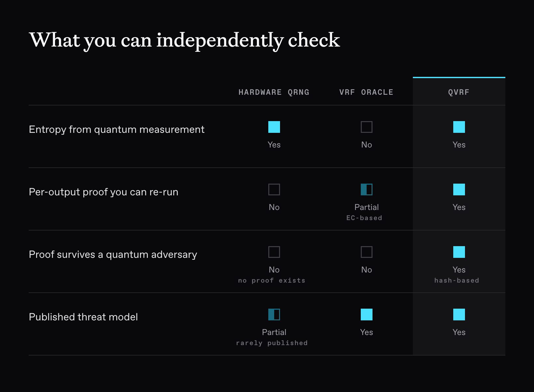Select the HARDWARE QRNG column header
The image size is (534, 392).
(274, 92)
